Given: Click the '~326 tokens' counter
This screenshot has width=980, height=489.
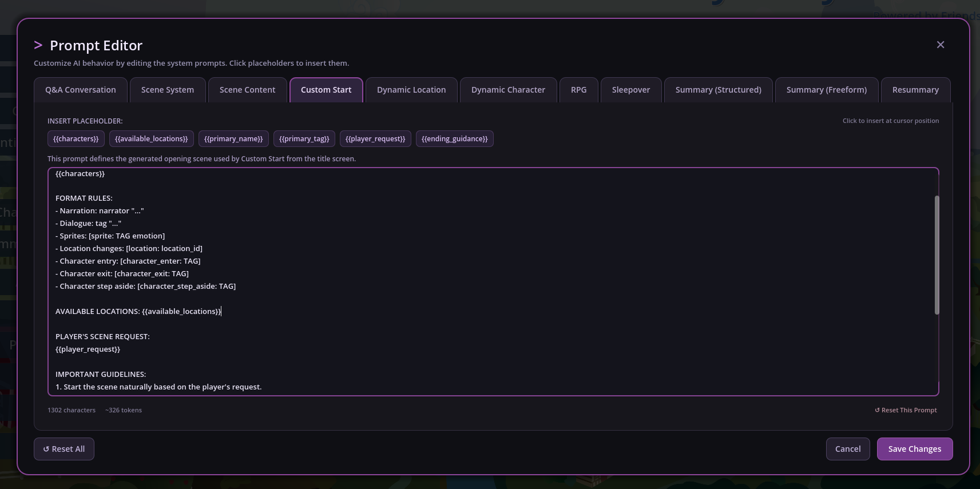Looking at the screenshot, I should click(x=124, y=410).
